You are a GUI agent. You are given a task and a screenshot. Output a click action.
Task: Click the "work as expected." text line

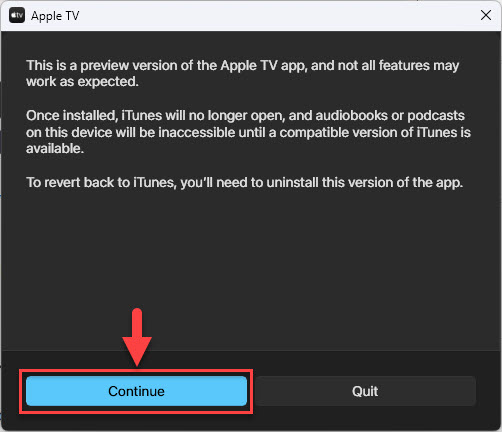tap(82, 81)
